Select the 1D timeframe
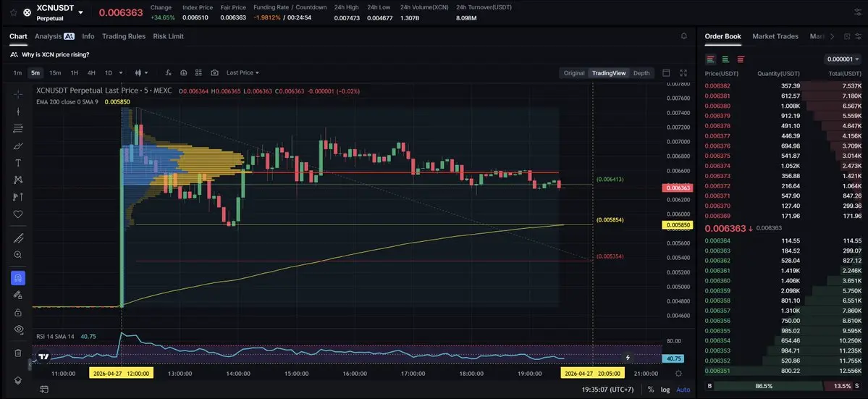Screen dimensions: 868x399 click(x=109, y=72)
